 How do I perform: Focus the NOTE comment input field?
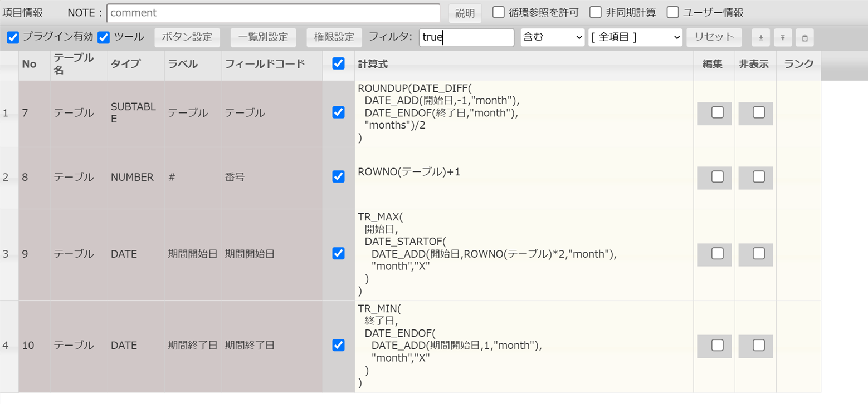274,13
